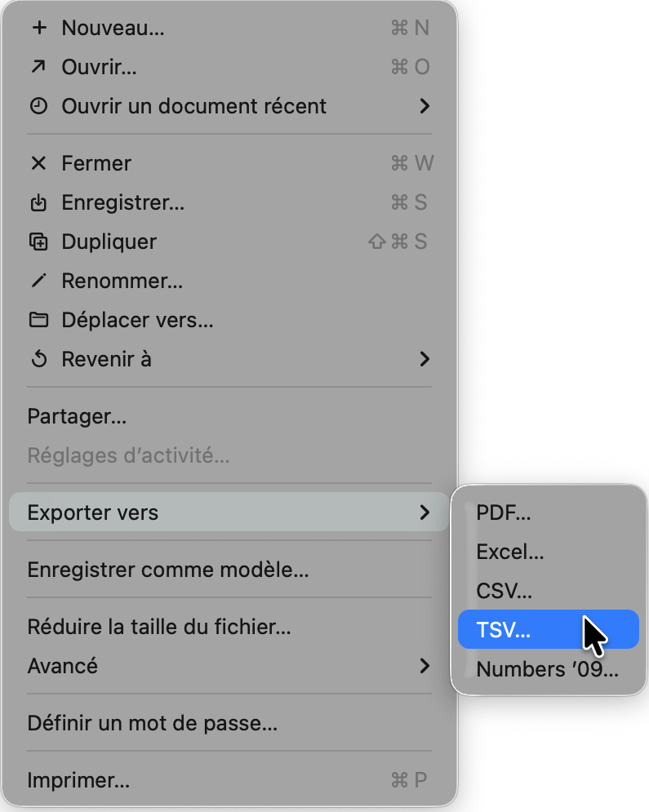Click the folder icon beside Déplacer vers

(x=38, y=320)
